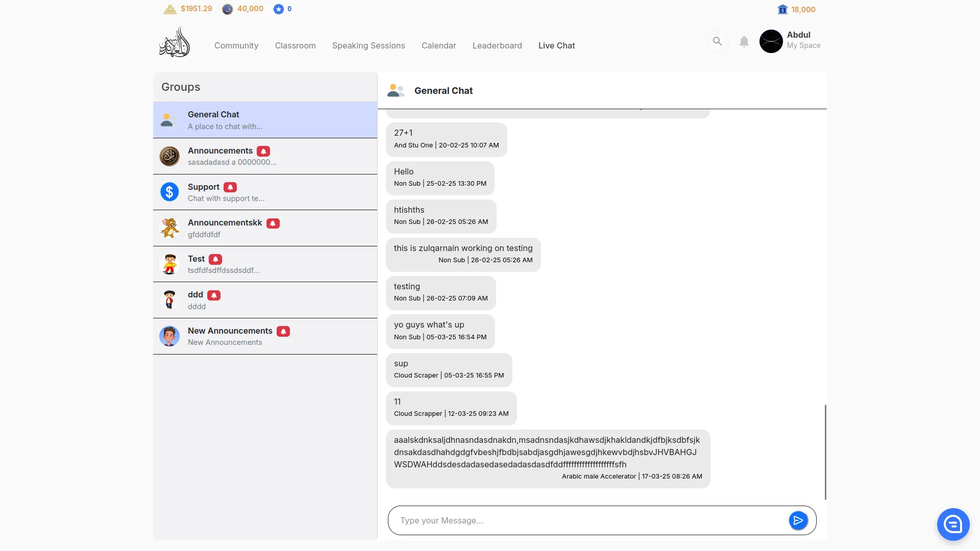Click the bank icon next to 18,000
980x551 pixels.
pos(782,10)
